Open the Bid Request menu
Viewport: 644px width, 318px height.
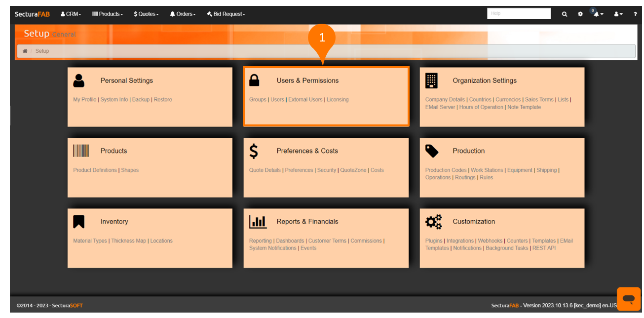click(226, 14)
